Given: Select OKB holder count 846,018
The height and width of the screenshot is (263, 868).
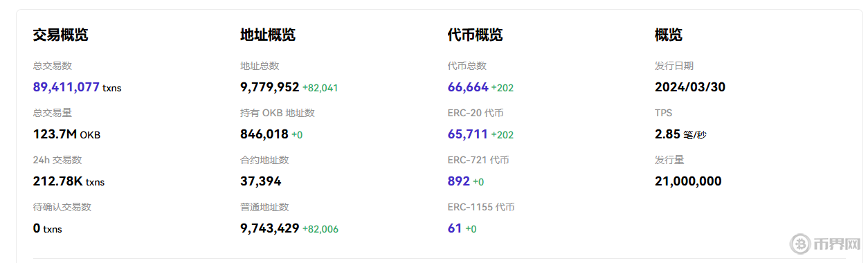Looking at the screenshot, I should [264, 134].
